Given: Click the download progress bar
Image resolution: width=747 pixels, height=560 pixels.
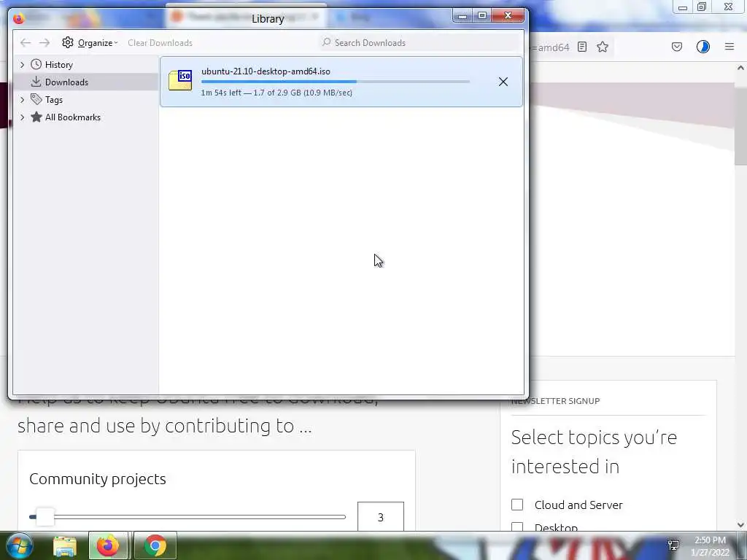Looking at the screenshot, I should 336,82.
